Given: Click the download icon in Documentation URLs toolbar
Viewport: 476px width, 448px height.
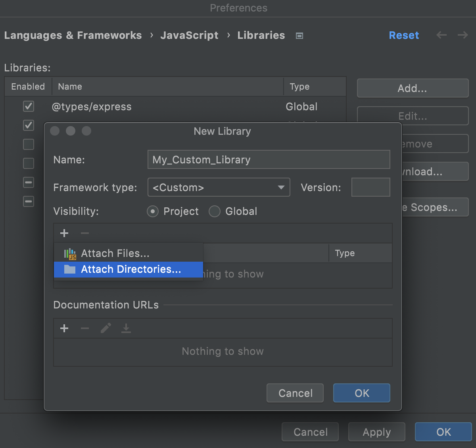Looking at the screenshot, I should click(x=126, y=328).
